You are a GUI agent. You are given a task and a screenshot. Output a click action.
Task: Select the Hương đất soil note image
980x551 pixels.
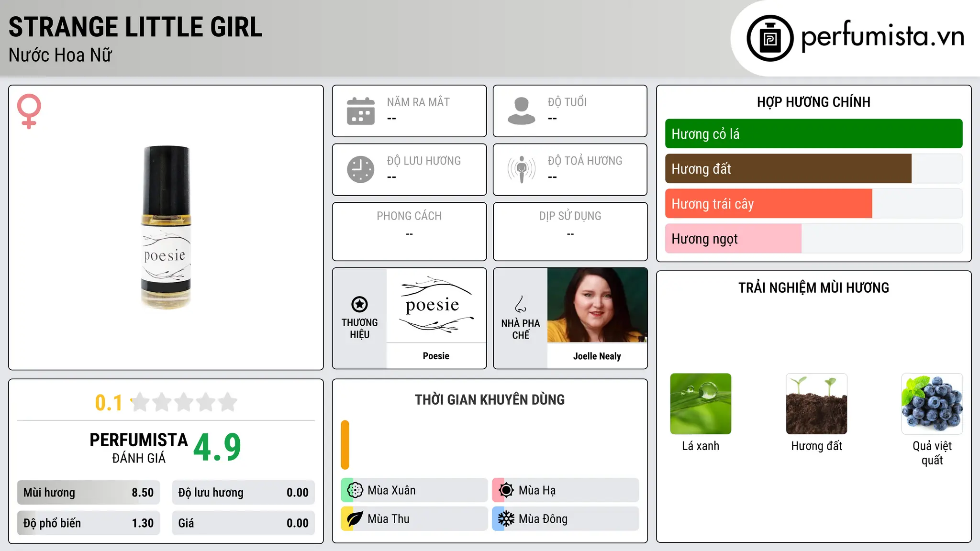(x=816, y=404)
